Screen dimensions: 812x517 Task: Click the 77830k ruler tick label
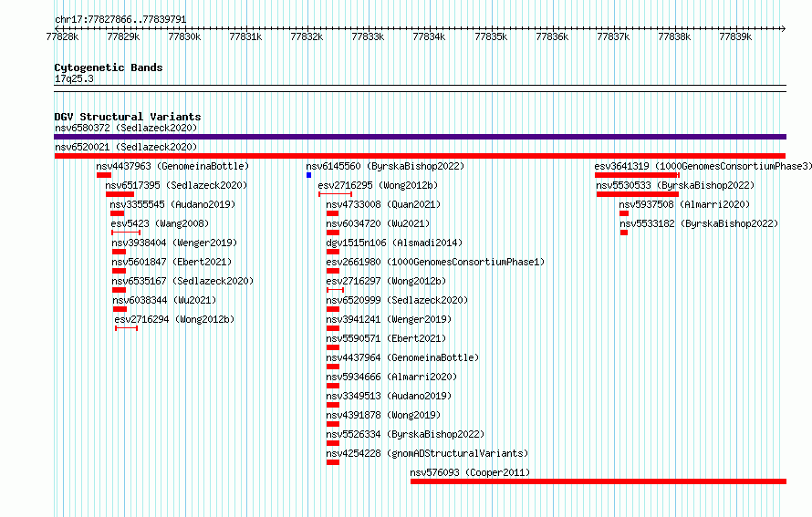tap(184, 36)
